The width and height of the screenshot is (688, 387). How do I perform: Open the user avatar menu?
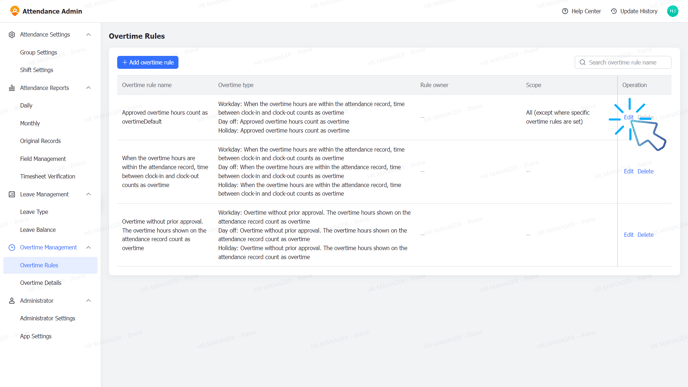pyautogui.click(x=672, y=11)
